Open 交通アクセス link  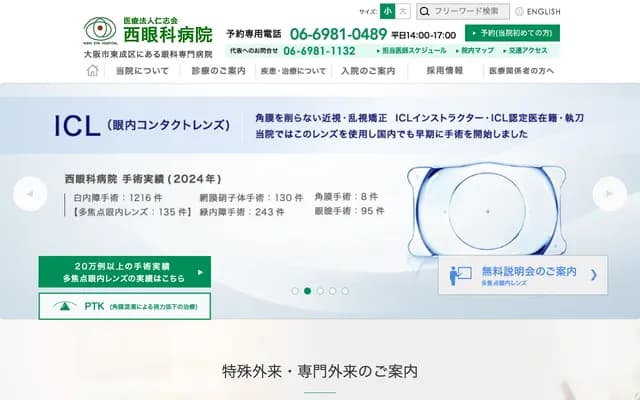[525, 51]
